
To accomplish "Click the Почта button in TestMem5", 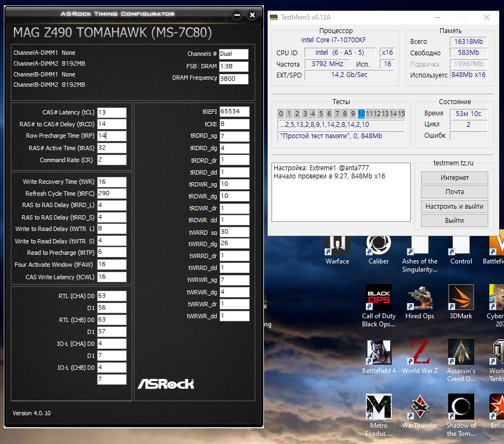I will pyautogui.click(x=455, y=191).
